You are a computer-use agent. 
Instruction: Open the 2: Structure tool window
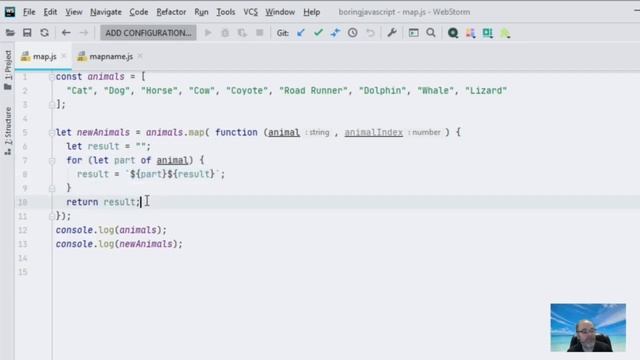click(x=8, y=131)
